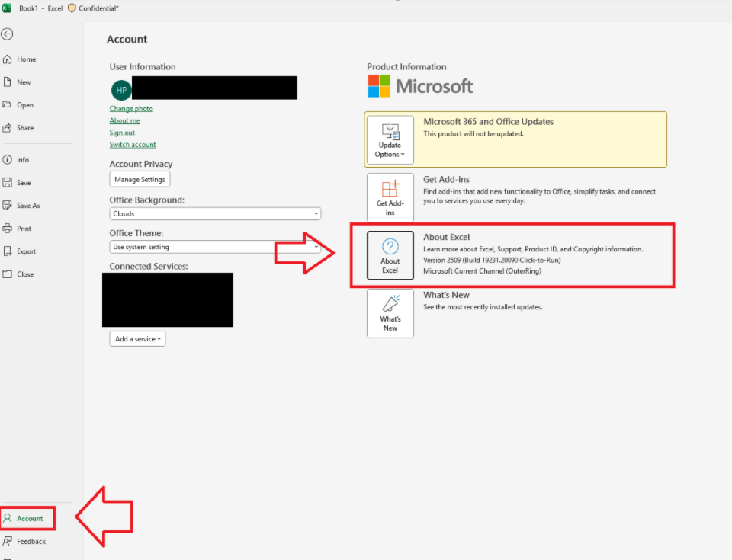Click the 'Connected Services:' heading

[x=149, y=266]
